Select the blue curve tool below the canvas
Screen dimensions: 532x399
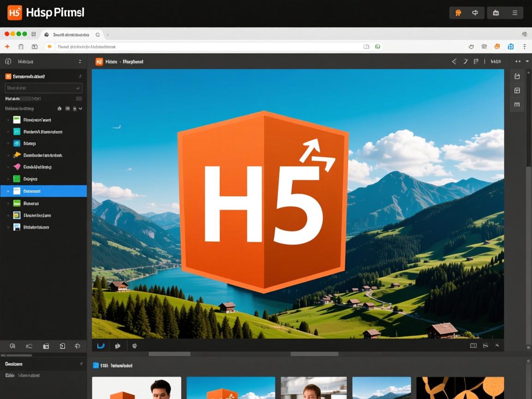(x=101, y=345)
